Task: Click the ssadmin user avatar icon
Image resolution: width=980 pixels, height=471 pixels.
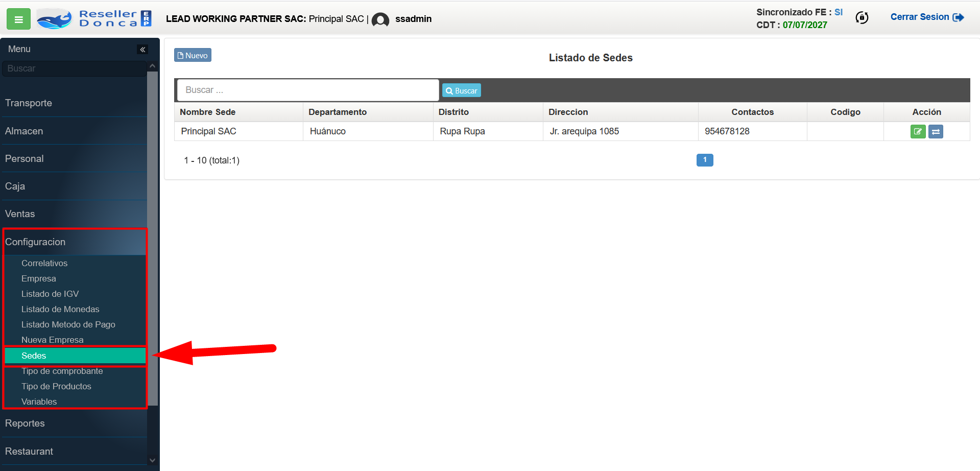Action: pyautogui.click(x=380, y=19)
